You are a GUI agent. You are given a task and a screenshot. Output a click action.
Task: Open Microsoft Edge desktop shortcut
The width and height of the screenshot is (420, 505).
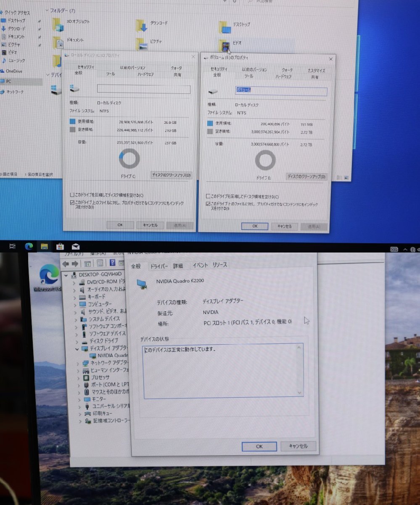(50, 277)
